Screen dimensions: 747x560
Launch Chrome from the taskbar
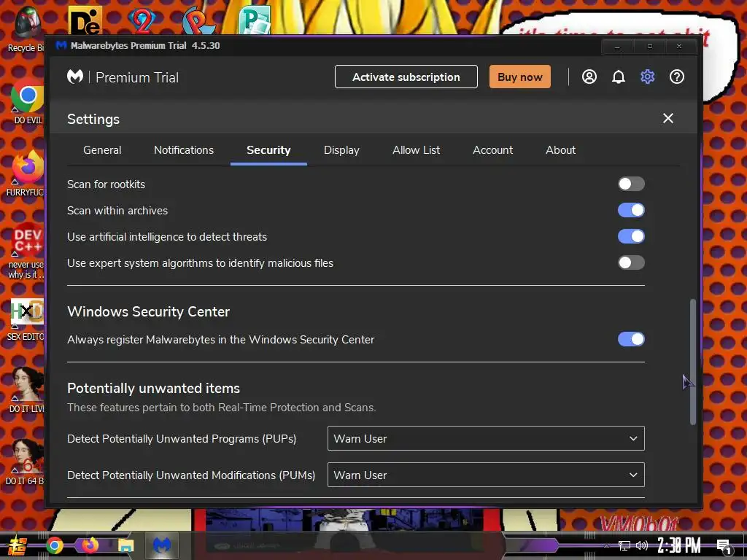coord(54,545)
